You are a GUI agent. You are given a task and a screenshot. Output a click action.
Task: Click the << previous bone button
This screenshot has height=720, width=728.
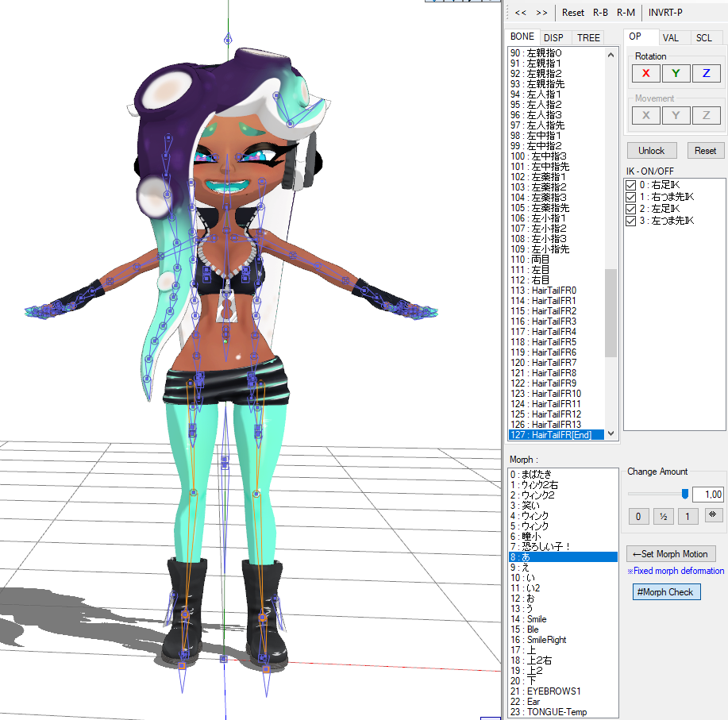tap(521, 13)
